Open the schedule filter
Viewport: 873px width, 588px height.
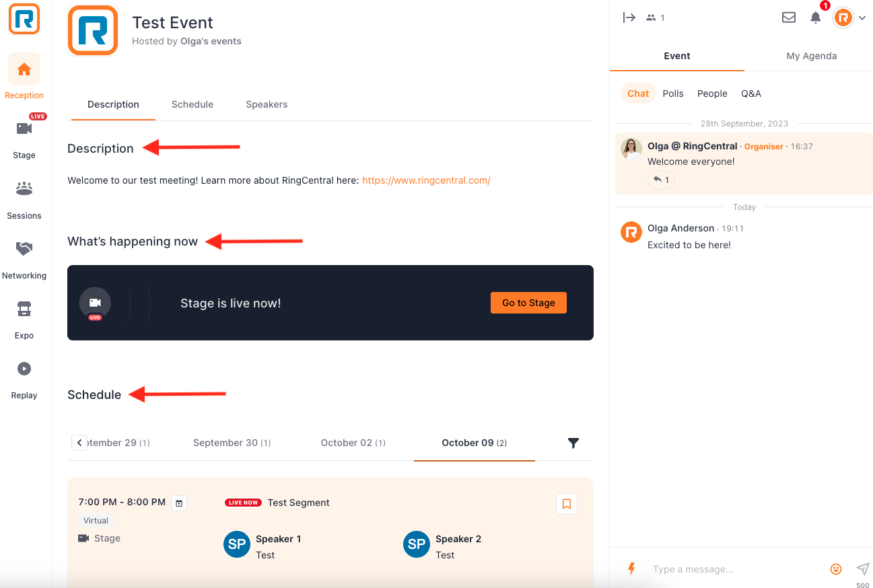click(573, 443)
